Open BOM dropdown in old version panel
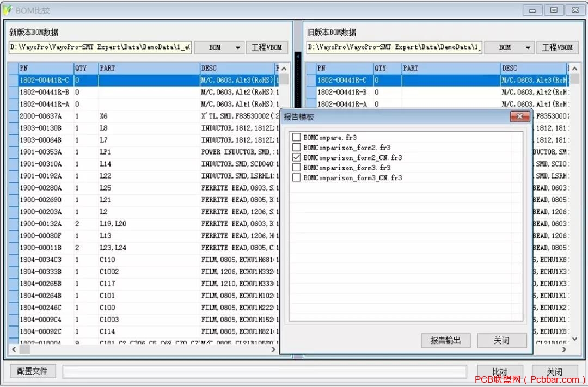The image size is (588, 387). click(x=510, y=47)
